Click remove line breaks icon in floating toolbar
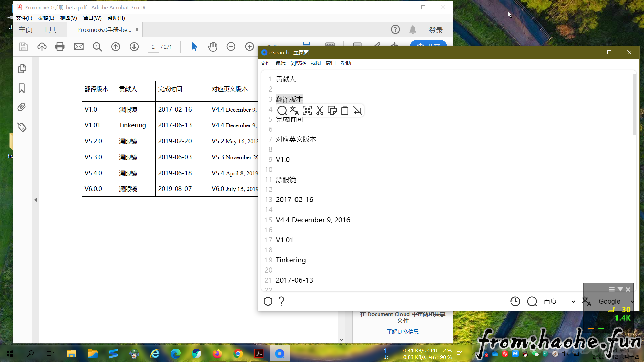Image resolution: width=644 pixels, height=362 pixels. (358, 110)
